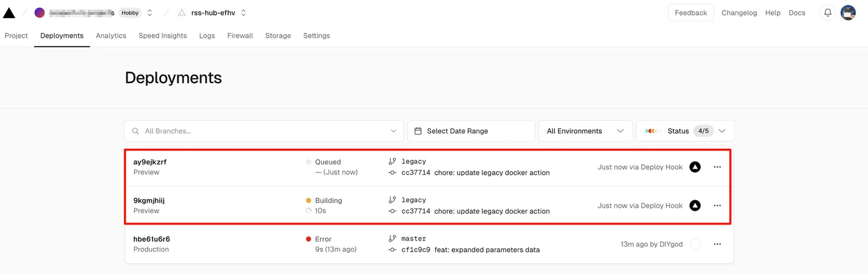Viewport: 868px width, 274px height.
Task: Click the All Branches search field
Action: coord(260,131)
